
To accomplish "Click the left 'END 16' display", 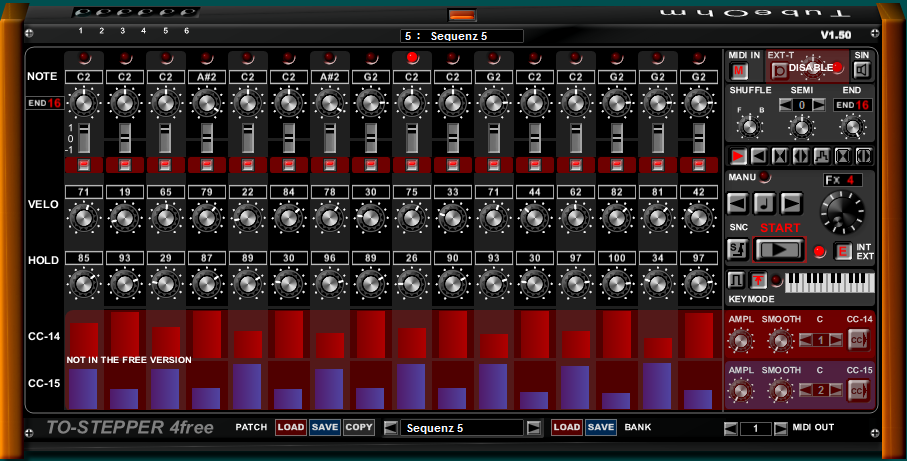I will coord(45,103).
